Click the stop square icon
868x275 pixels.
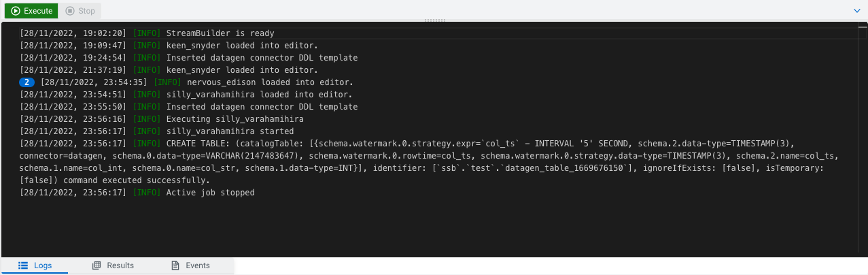pos(69,11)
